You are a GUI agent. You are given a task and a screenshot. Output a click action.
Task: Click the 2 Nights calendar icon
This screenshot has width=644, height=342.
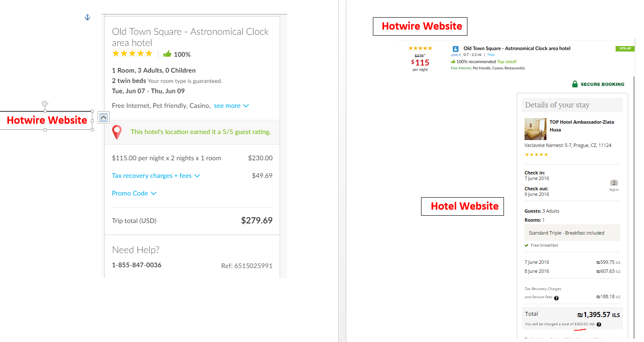point(614,183)
